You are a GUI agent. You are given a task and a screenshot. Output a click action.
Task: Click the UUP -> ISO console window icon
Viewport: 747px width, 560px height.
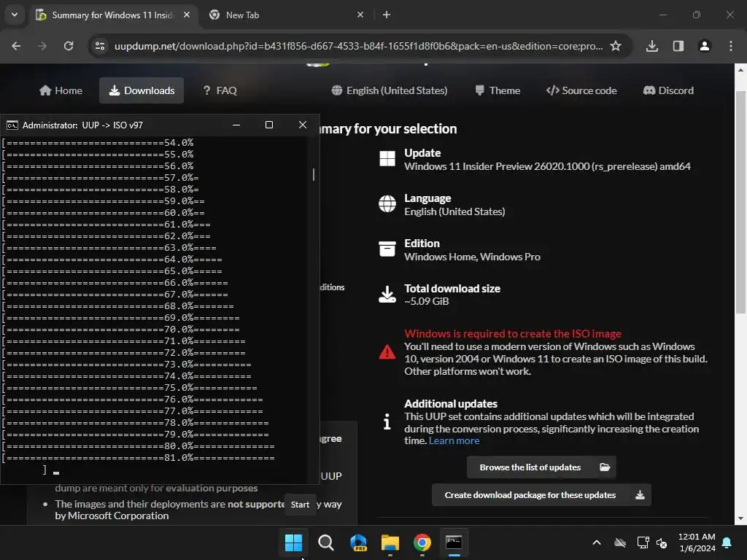[x=12, y=125]
